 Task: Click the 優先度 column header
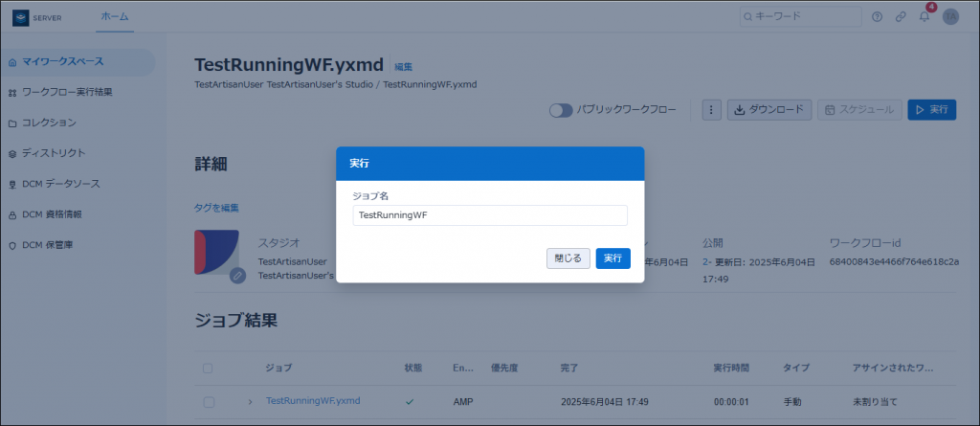coord(505,369)
